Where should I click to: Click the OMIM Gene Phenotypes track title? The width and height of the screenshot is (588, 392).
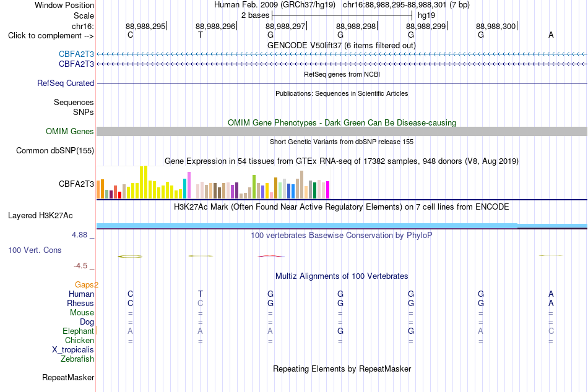pos(342,122)
